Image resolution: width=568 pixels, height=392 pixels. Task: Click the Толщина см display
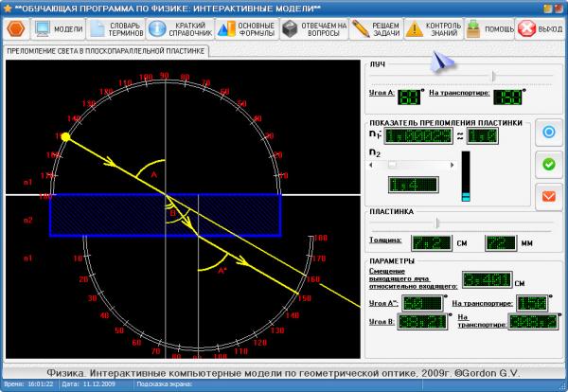point(432,243)
